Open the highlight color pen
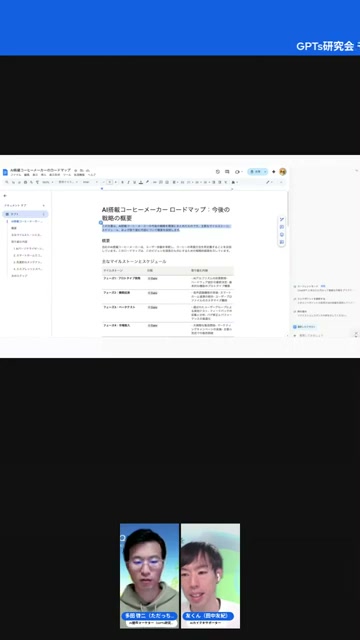Screen dimensions: 360x640 point(147,182)
